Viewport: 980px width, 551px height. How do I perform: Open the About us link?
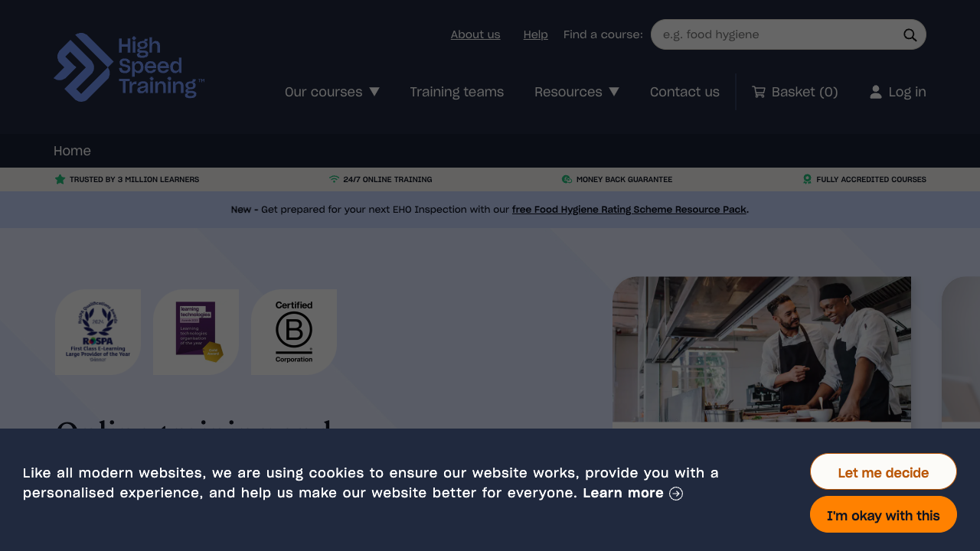pos(475,34)
